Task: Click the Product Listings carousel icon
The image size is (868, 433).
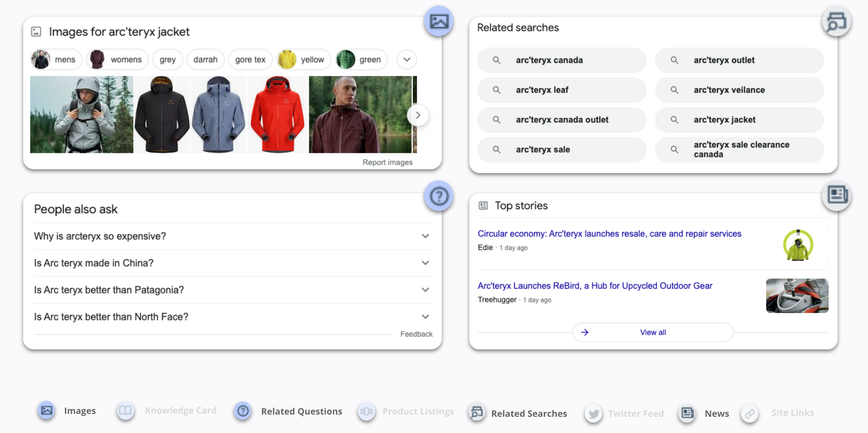Action: (x=366, y=411)
